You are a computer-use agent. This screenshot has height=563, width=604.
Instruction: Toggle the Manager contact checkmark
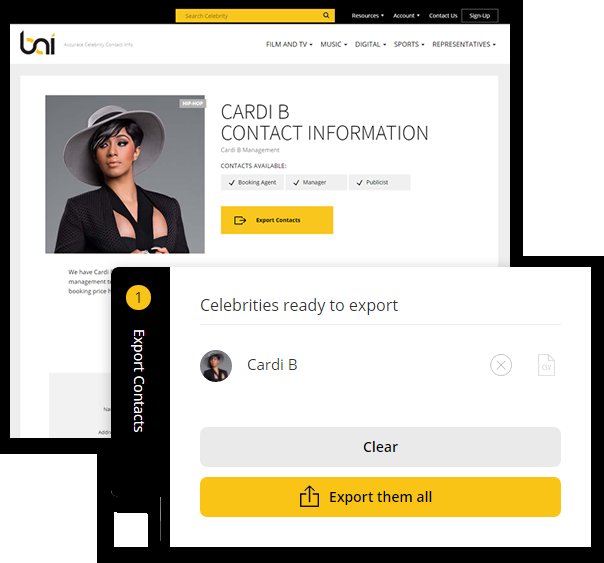(x=296, y=183)
